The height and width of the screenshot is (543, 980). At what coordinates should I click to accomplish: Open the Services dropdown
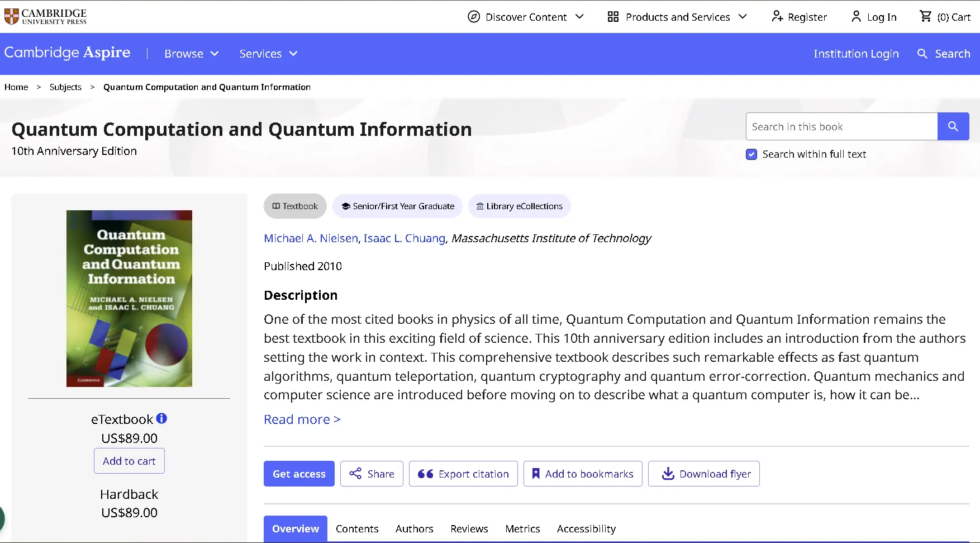268,54
